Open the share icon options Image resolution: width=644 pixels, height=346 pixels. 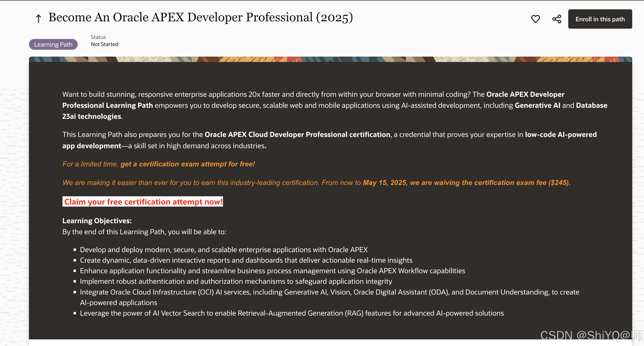[557, 19]
